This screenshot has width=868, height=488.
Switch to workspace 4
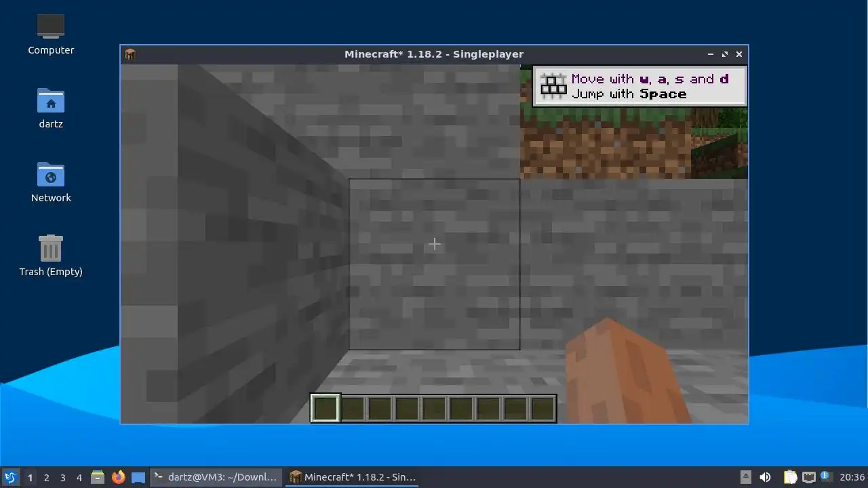(79, 477)
